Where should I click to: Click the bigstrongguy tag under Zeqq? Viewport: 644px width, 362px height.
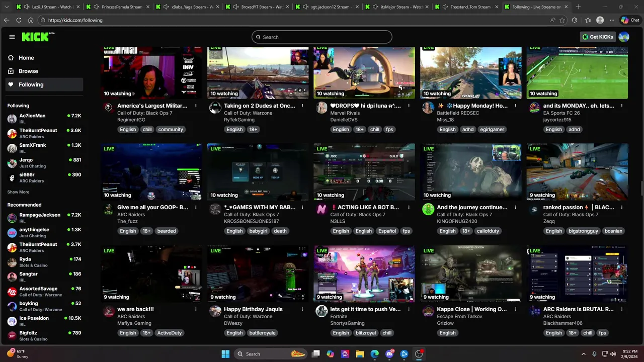[584, 231]
